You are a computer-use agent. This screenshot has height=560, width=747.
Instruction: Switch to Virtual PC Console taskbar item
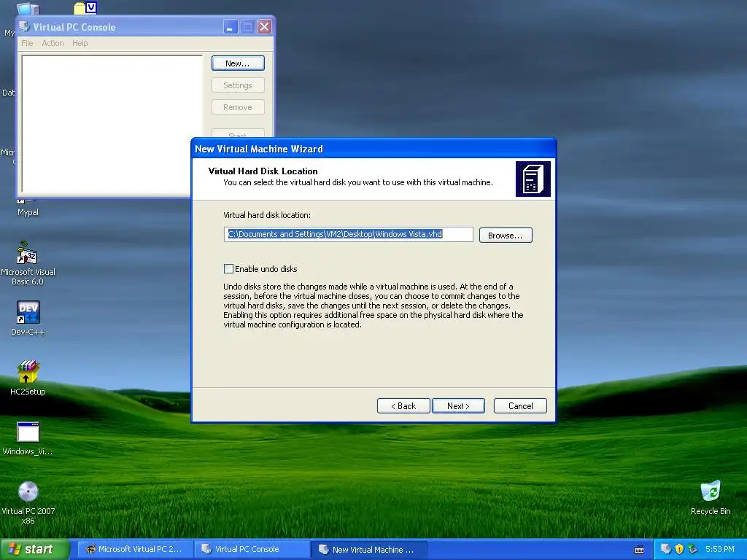(x=252, y=549)
